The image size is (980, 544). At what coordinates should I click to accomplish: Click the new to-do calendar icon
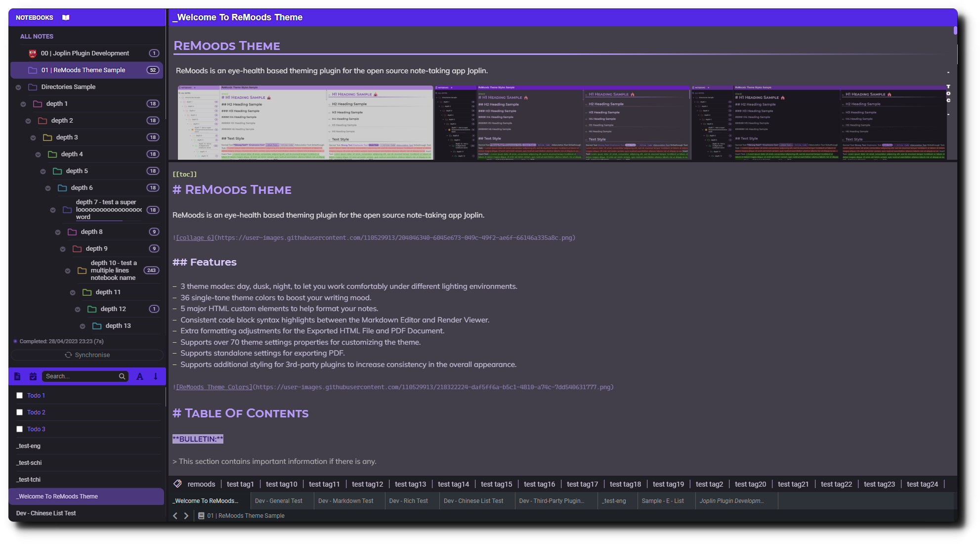[33, 376]
